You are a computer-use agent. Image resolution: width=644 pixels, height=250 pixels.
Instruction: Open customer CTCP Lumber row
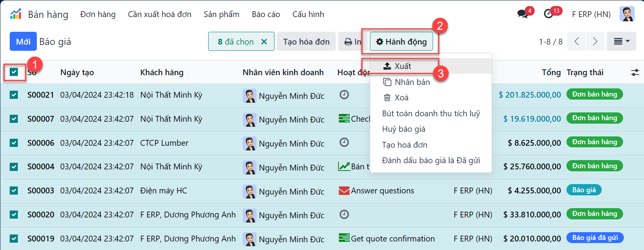[x=164, y=143]
